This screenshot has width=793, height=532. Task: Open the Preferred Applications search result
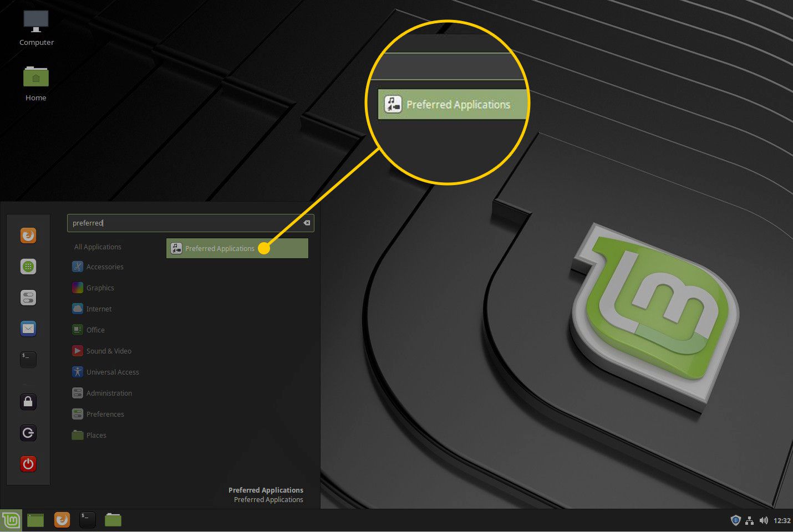coord(237,248)
